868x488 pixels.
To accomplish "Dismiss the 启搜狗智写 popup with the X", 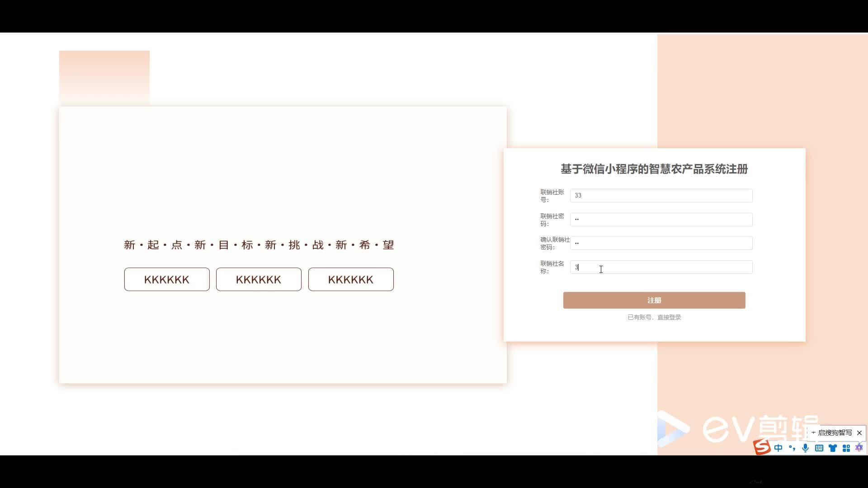I will click(859, 433).
